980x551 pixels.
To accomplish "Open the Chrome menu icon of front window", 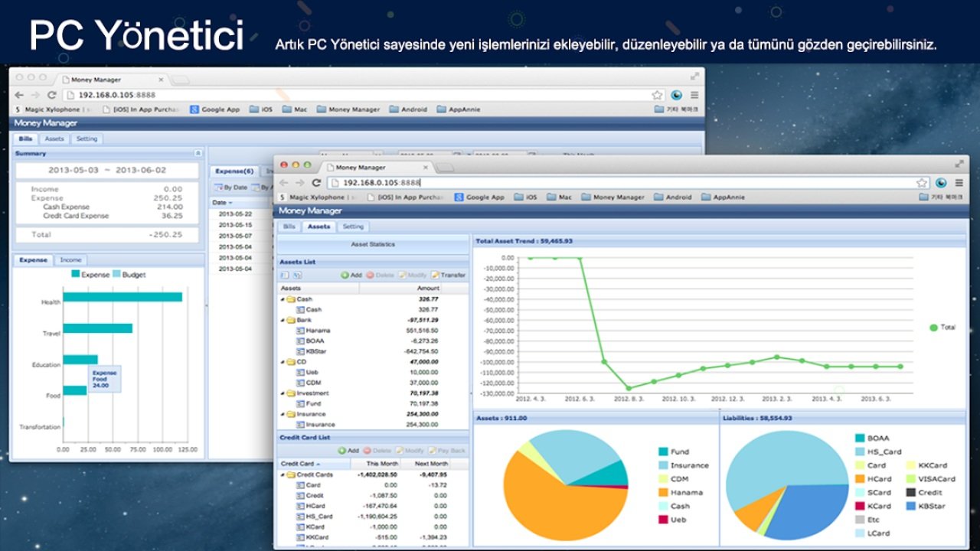I will click(x=959, y=183).
